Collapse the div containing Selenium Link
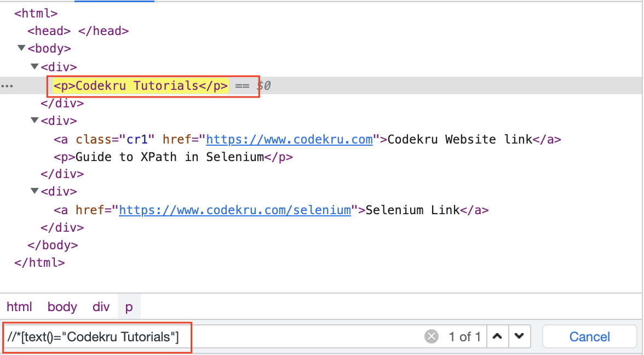The width and height of the screenshot is (644, 355). tap(34, 191)
